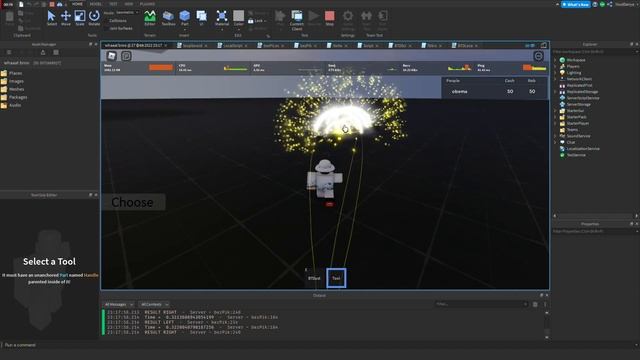Click the What's New button
Viewport: 640px width, 360px height.
pos(576,4)
